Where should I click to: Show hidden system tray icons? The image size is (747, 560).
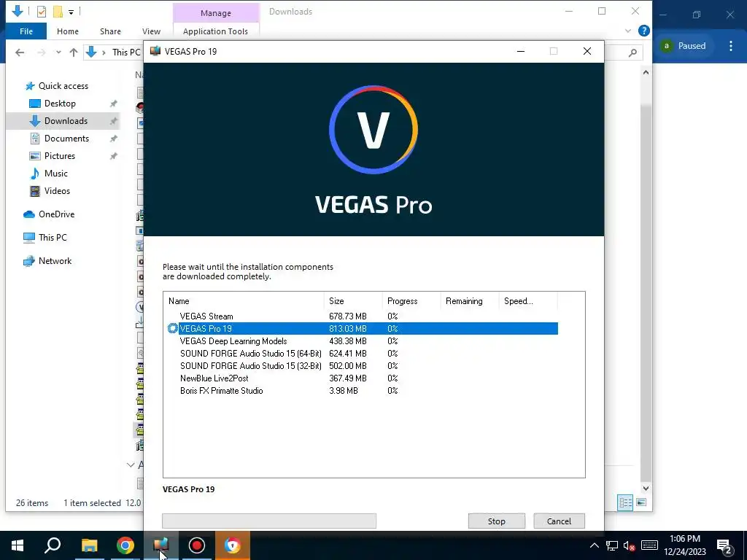coord(594,545)
